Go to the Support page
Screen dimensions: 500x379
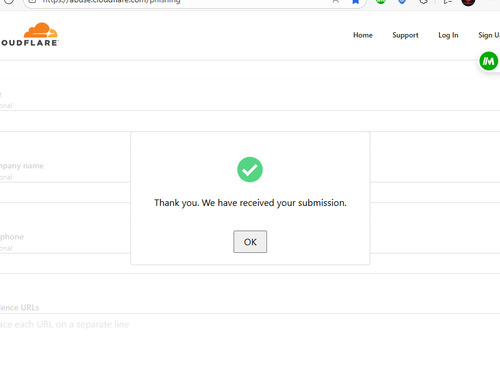[405, 35]
